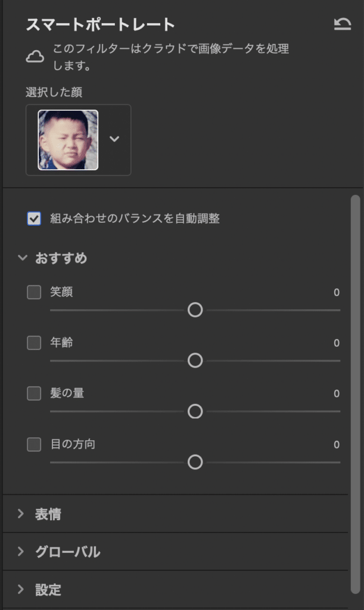Tick the 髪の量 checkbox

coord(34,393)
